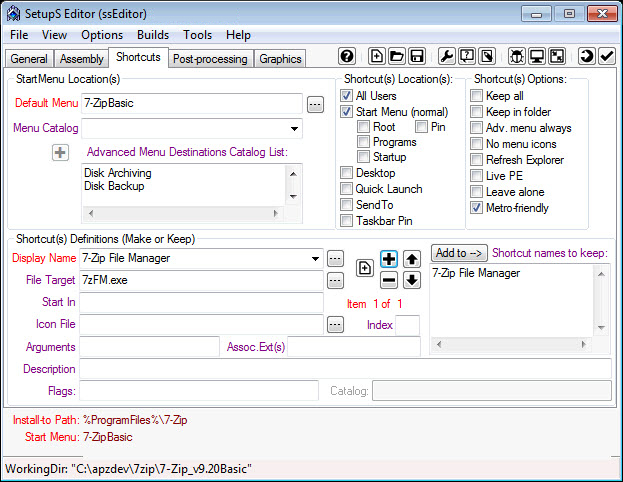This screenshot has height=482, width=623.
Task: Uncheck the Metro-friendly option
Action: [x=476, y=208]
